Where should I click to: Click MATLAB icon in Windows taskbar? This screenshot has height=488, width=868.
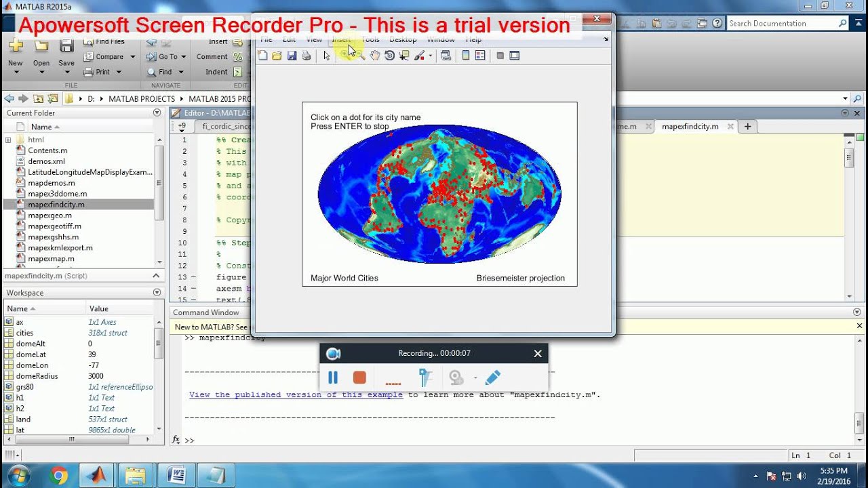point(98,475)
